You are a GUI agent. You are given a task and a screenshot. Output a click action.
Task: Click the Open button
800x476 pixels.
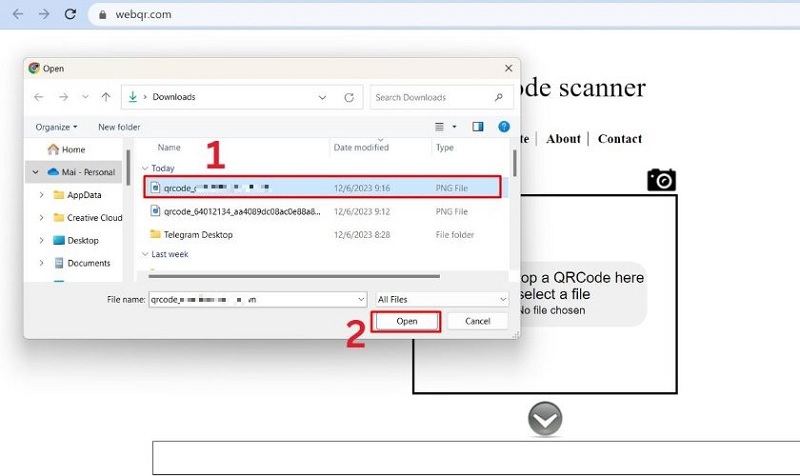coord(406,321)
